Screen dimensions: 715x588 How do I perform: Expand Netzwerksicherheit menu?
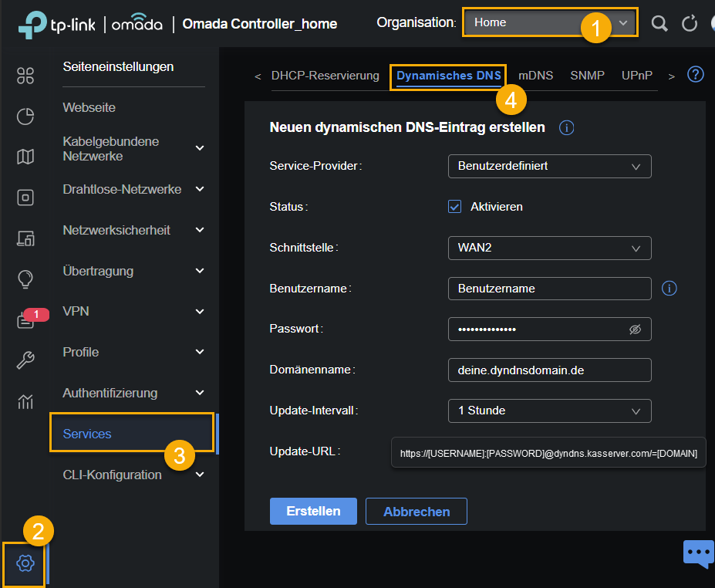click(133, 231)
